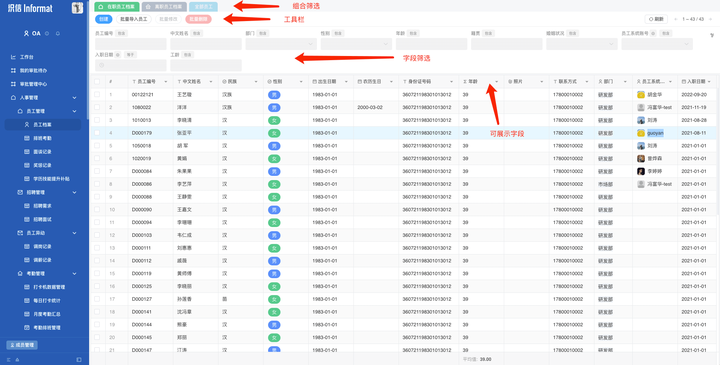
Task: Click the 考勤排班管理 sidebar icon
Action: point(27,328)
